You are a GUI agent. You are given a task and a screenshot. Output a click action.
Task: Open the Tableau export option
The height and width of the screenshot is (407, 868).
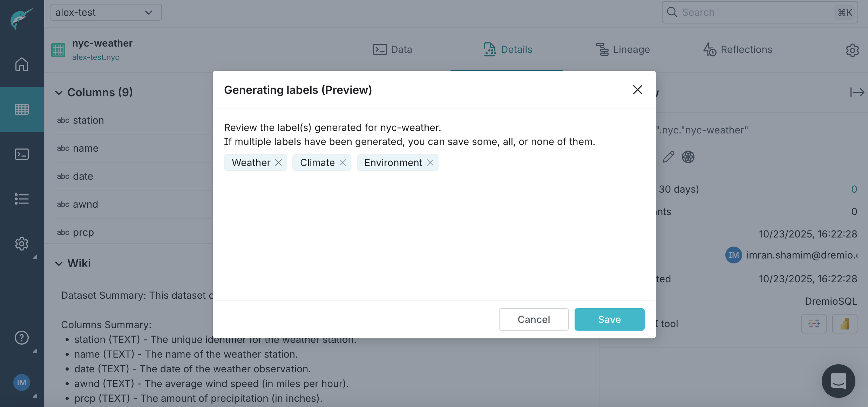click(x=814, y=323)
